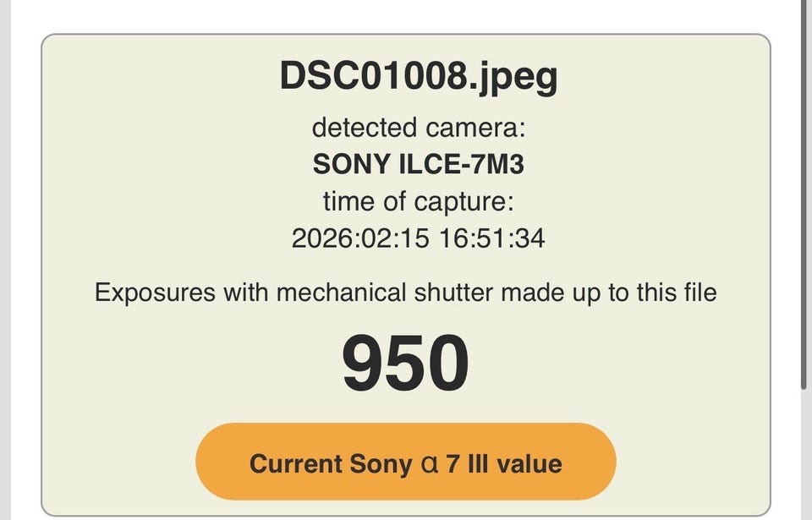Click the word "Current" on the orange button
The width and height of the screenshot is (812, 520).
[x=290, y=463]
